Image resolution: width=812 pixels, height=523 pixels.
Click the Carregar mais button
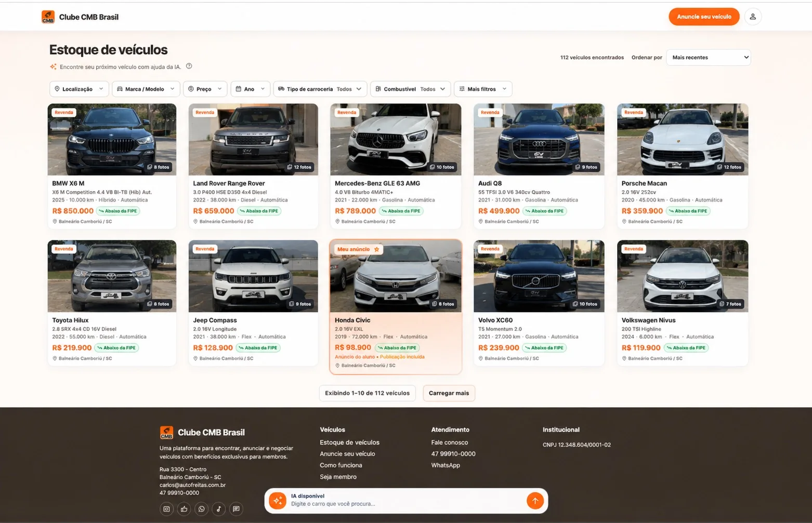pyautogui.click(x=449, y=393)
